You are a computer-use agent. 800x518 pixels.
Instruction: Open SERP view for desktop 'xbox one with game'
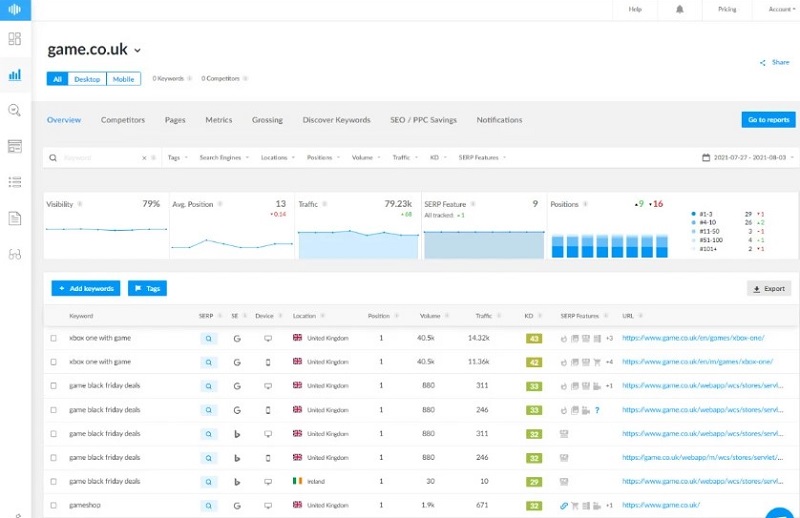[209, 338]
